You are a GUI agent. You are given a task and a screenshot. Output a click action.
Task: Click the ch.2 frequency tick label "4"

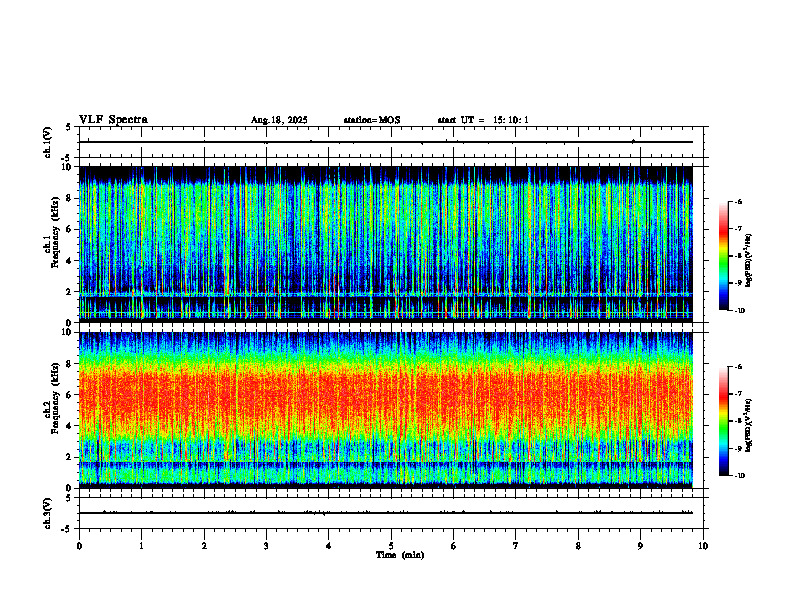coord(70,426)
